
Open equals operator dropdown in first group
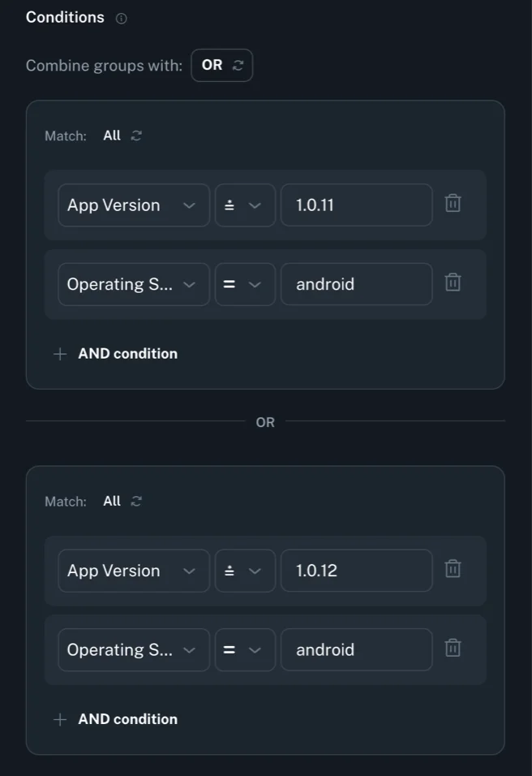[244, 284]
